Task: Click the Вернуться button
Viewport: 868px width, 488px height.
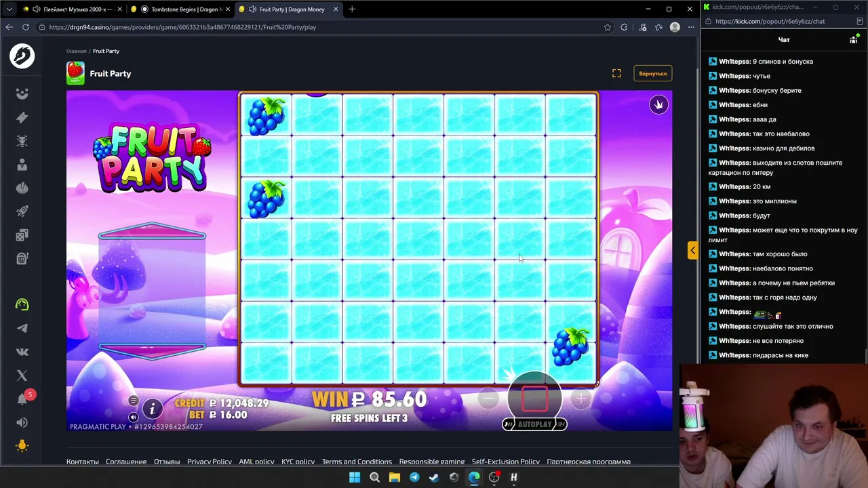Action: 652,73
